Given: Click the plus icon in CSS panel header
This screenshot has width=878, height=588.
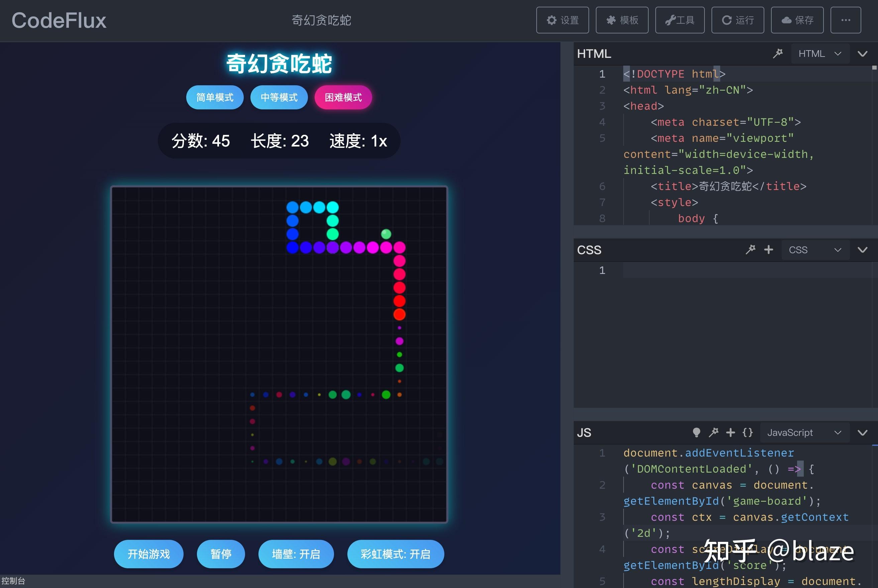Looking at the screenshot, I should click(x=769, y=250).
